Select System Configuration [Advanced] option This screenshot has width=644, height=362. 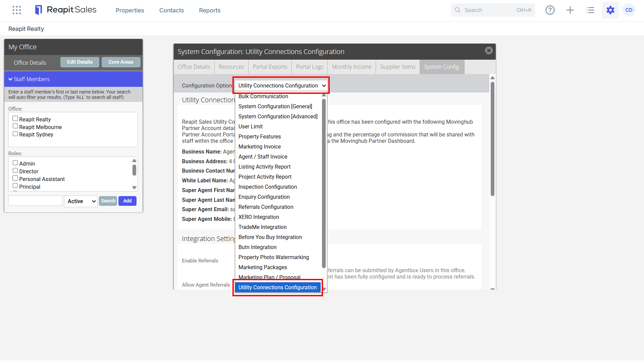(x=278, y=117)
